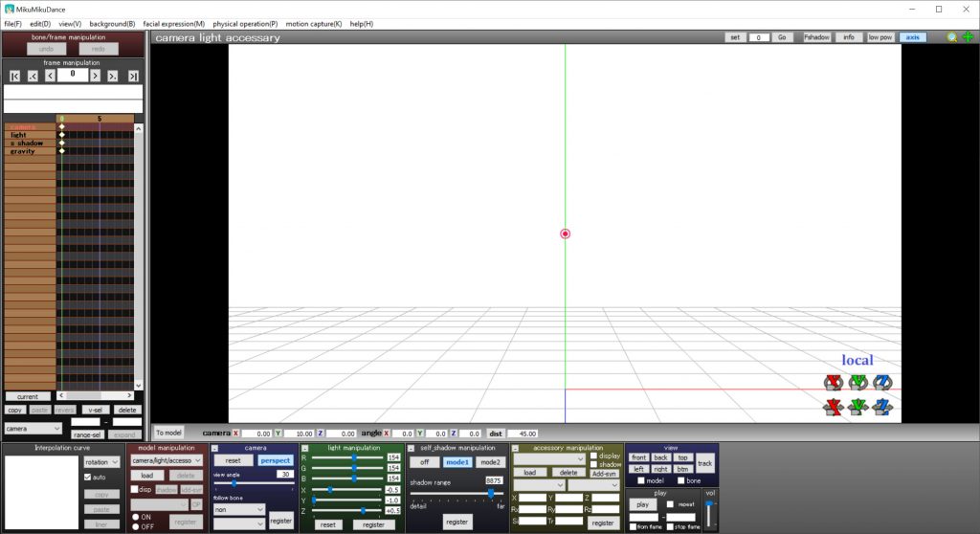Click the magnifier zoom view icon
This screenshot has width=980, height=534.
[x=952, y=37]
